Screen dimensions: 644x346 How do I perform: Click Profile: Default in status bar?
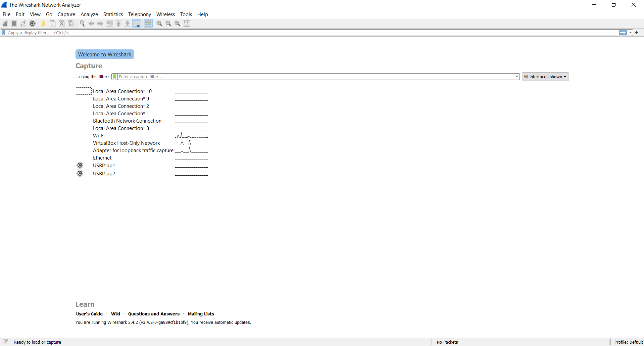[x=628, y=342]
